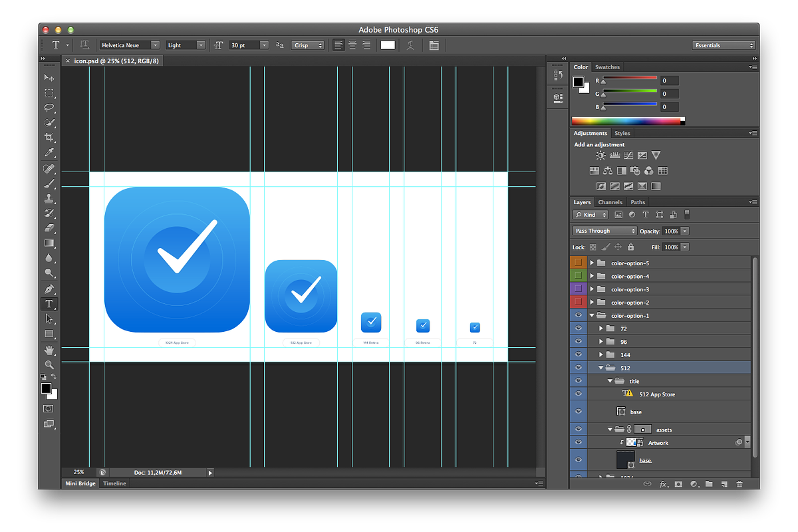Select the Horizontal Type tool in toolbox
Viewport: 798px width, 532px height.
click(x=49, y=304)
